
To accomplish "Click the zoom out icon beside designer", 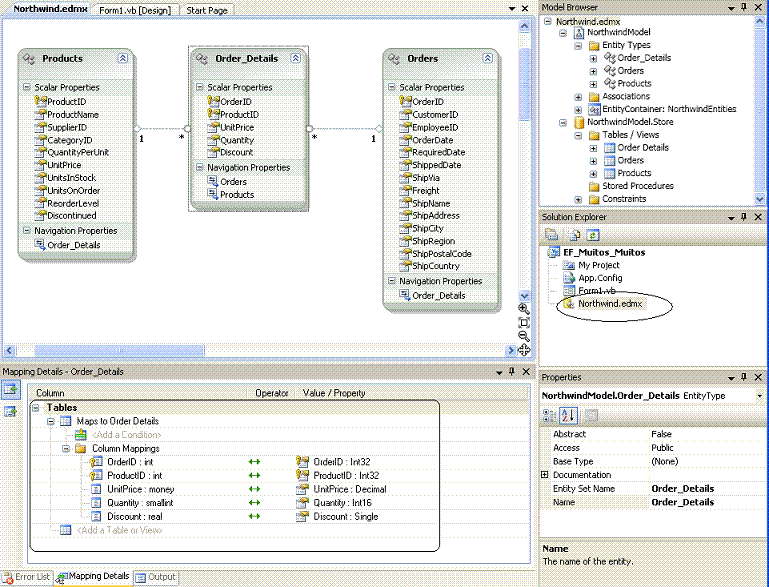I will coord(524,336).
